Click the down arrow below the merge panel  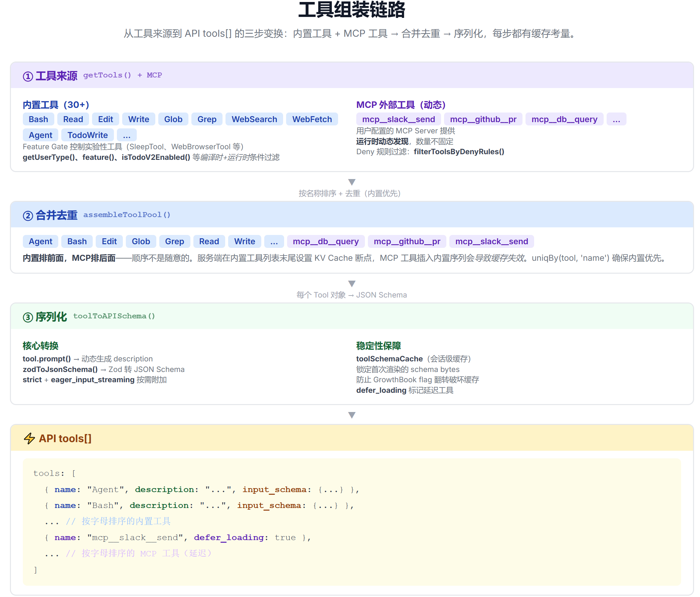pos(352,284)
